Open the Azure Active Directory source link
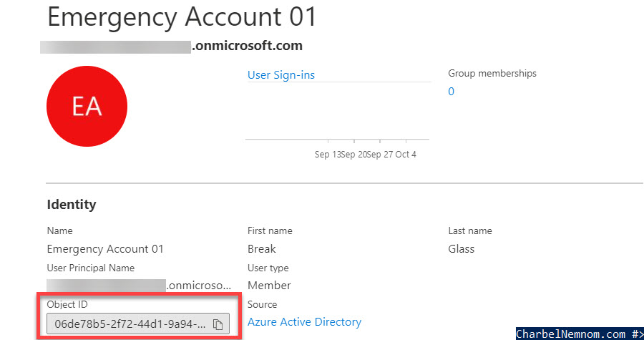Screen dimensions: 644x340 (304, 322)
